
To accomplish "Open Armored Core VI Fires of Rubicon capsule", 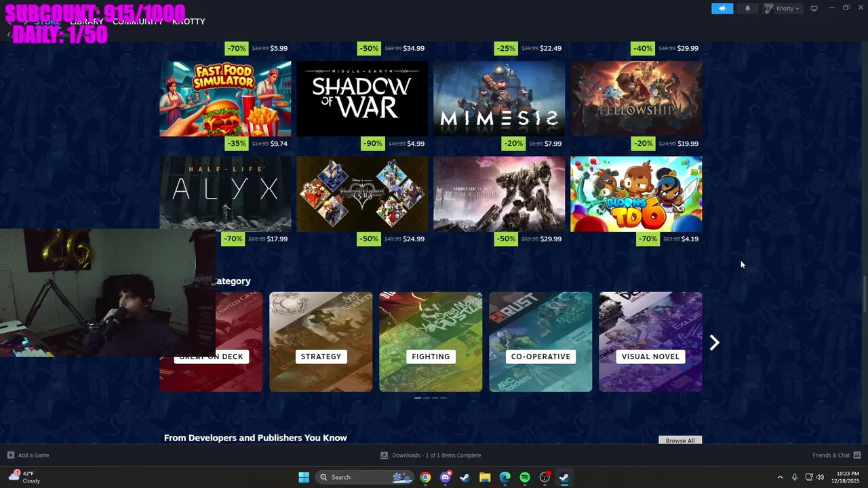I will [499, 194].
